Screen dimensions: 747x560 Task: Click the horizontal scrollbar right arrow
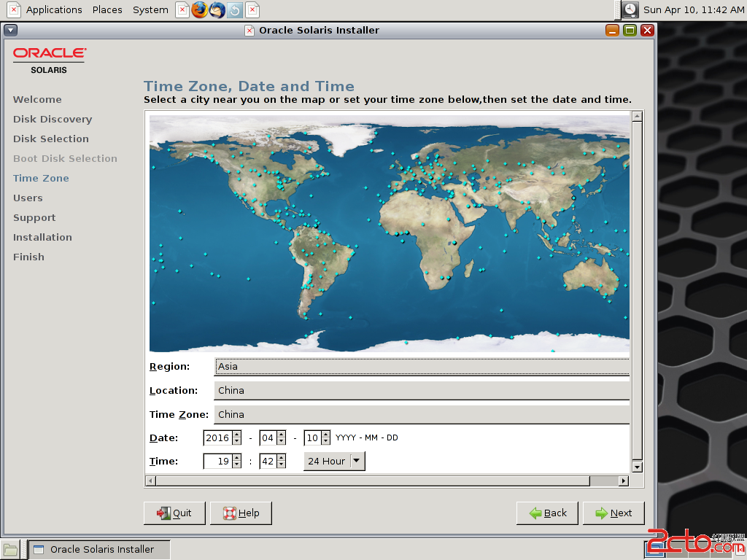coord(623,481)
